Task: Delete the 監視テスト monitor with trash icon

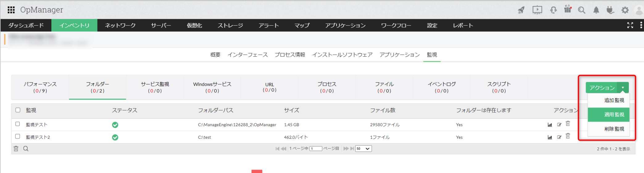Action: click(568, 124)
